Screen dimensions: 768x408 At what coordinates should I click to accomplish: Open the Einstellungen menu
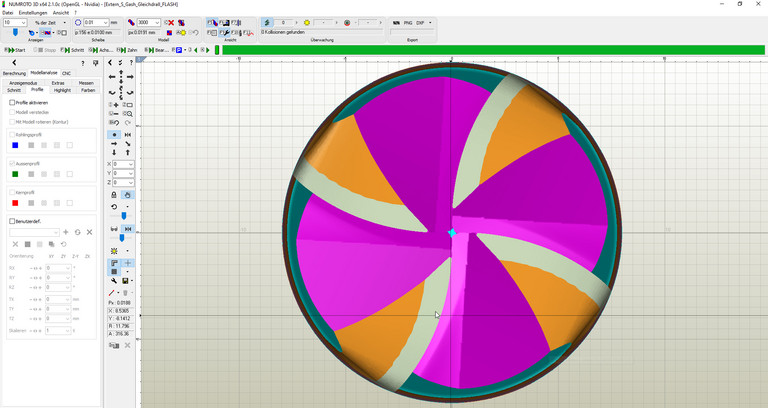tap(32, 13)
